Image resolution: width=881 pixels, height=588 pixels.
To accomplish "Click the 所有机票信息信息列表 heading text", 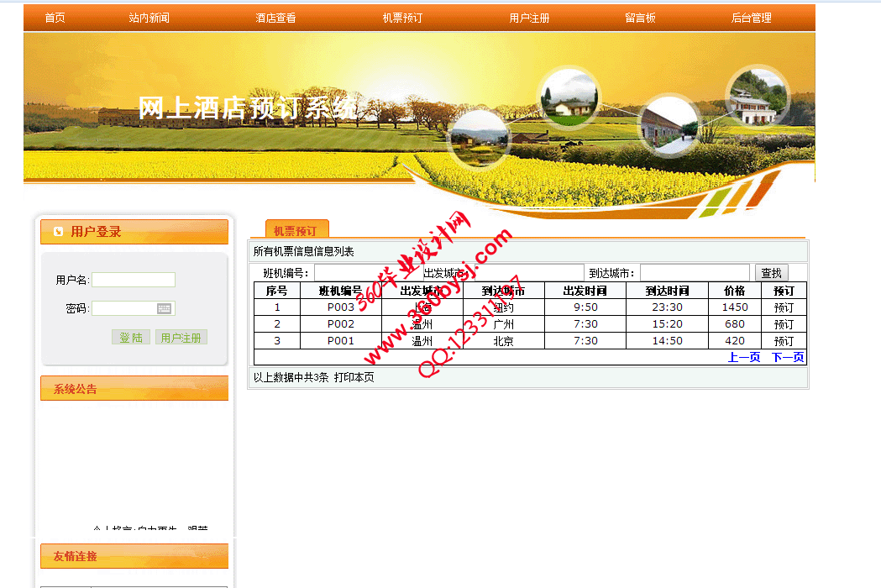I will [x=303, y=251].
